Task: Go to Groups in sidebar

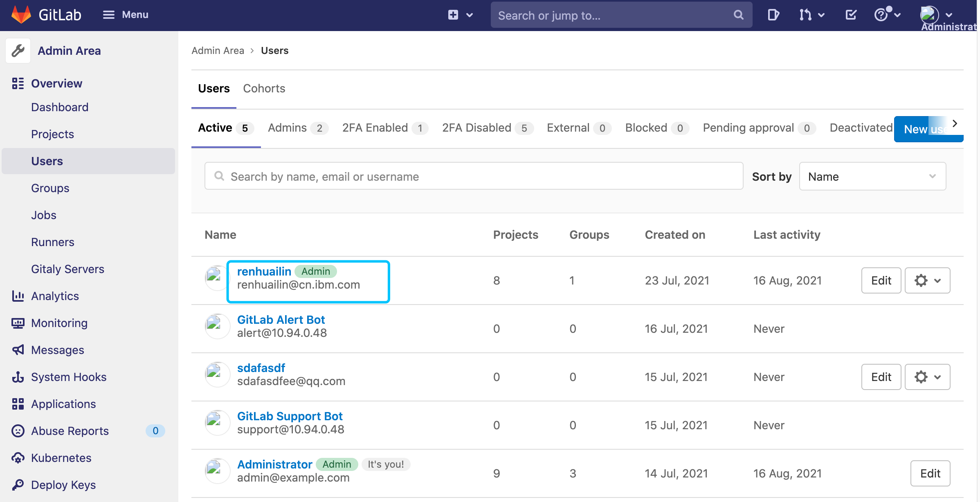Action: pos(50,188)
